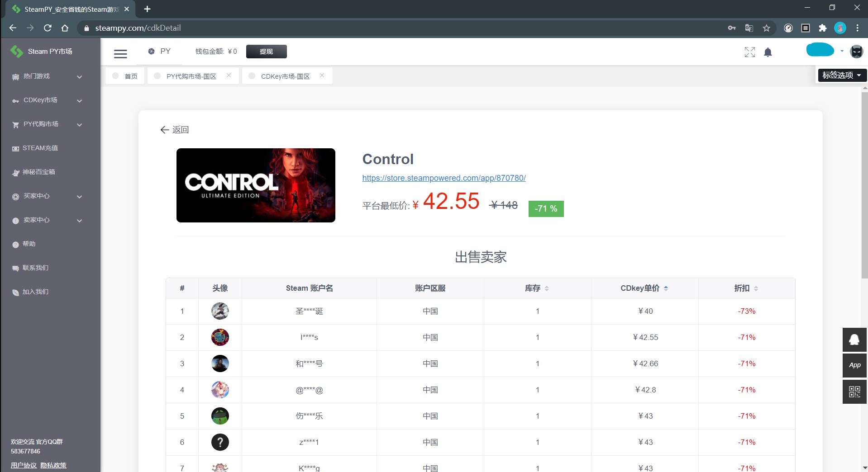Click the browser back arrow
This screenshot has height=472, width=868.
(x=13, y=28)
